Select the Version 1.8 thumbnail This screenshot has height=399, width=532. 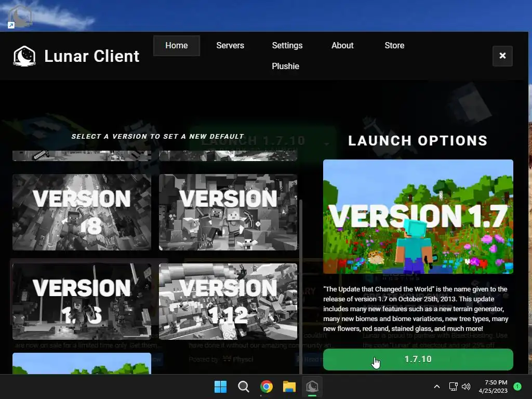(82, 212)
